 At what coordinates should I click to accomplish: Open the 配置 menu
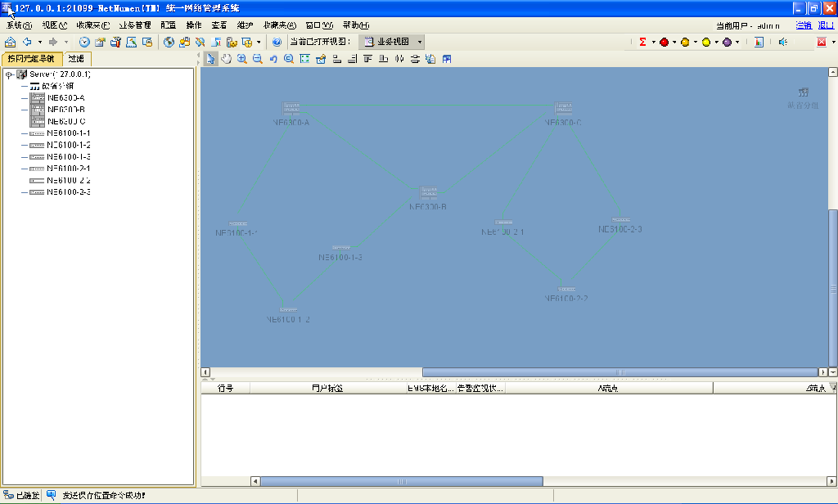coord(169,25)
